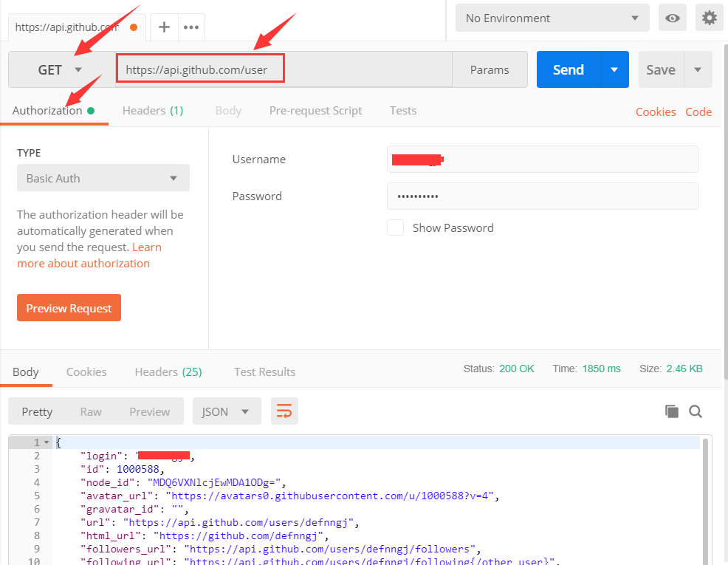This screenshot has height=565, width=728.
Task: Open search in response magnifier icon
Action: tap(695, 411)
